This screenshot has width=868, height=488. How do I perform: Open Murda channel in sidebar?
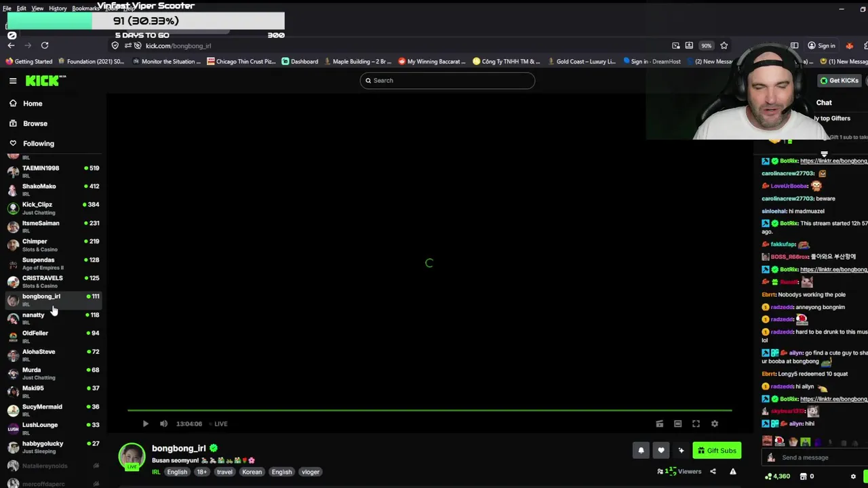point(53,373)
